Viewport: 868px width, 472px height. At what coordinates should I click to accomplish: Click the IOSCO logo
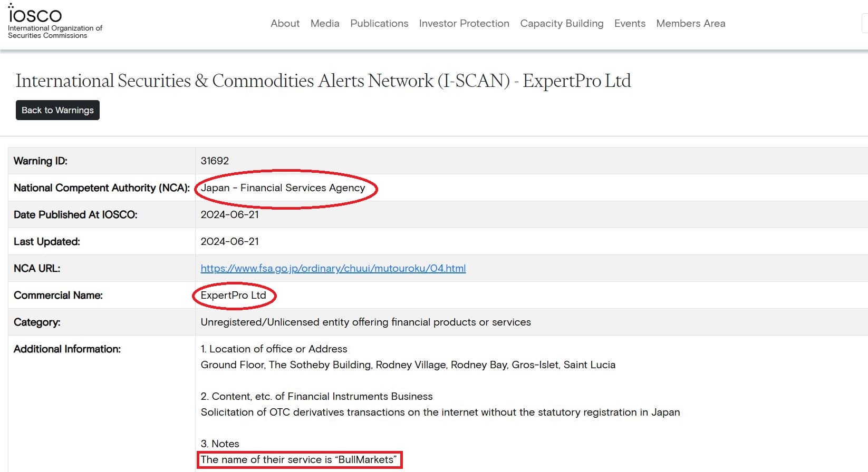click(x=35, y=16)
